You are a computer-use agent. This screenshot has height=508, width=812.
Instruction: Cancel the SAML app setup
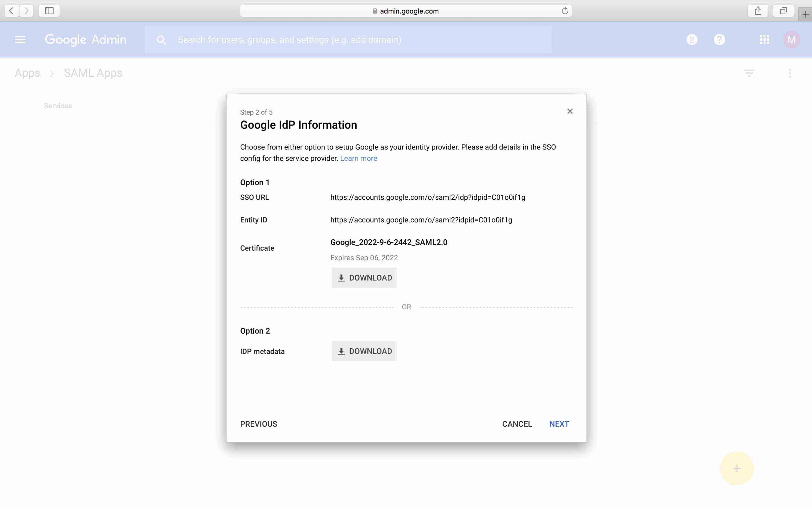517,424
